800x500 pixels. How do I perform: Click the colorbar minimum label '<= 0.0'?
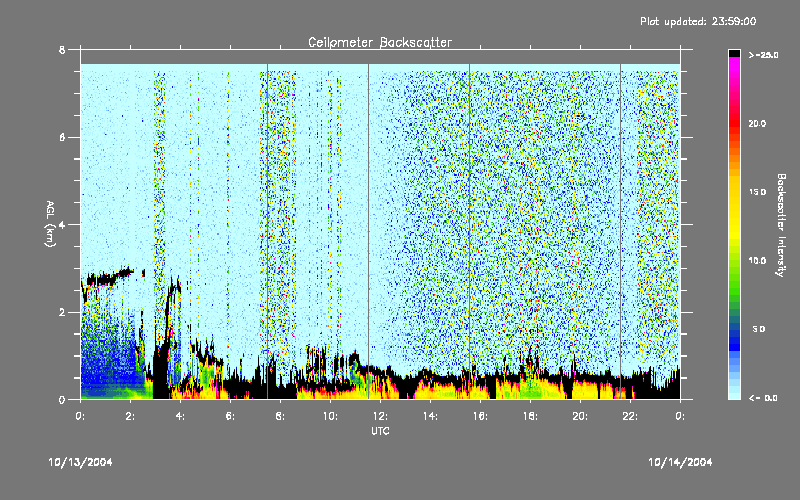(763, 398)
